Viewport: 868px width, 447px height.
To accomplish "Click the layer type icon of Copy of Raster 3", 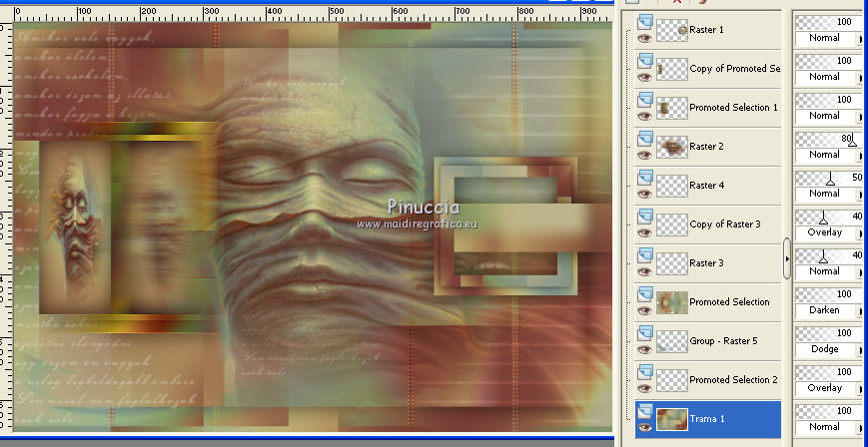I will tap(645, 217).
